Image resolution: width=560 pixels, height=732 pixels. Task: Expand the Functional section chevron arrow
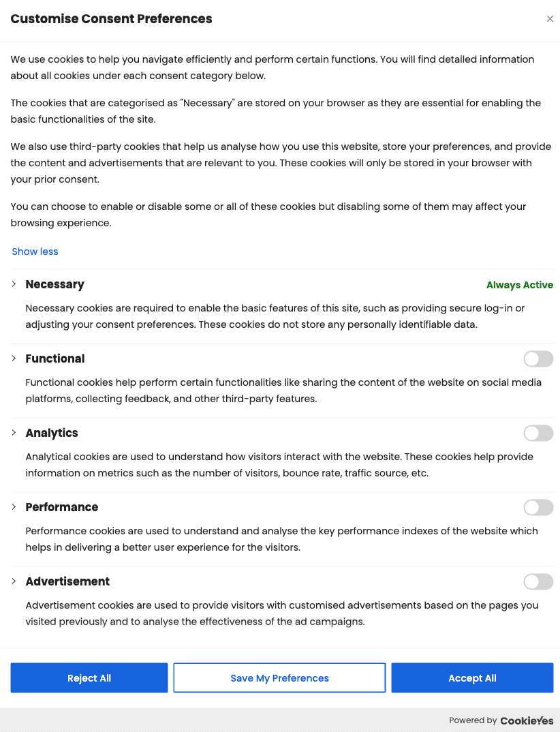[x=14, y=358]
